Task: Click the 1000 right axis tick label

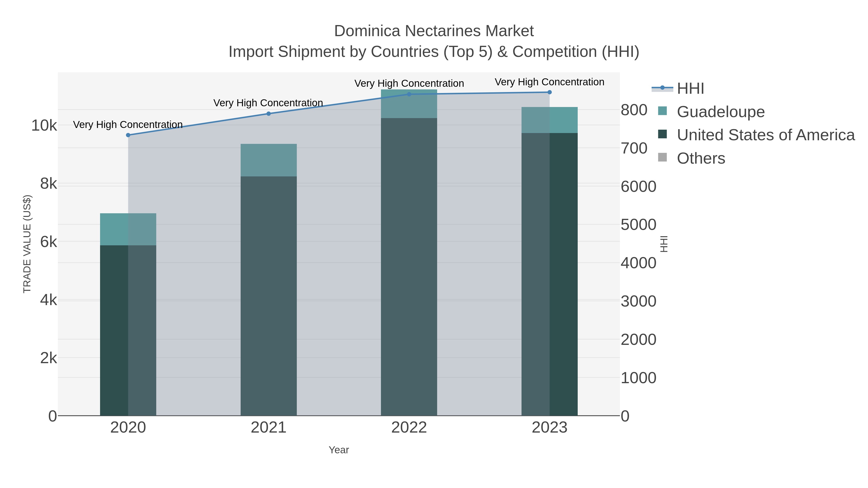Action: point(638,378)
